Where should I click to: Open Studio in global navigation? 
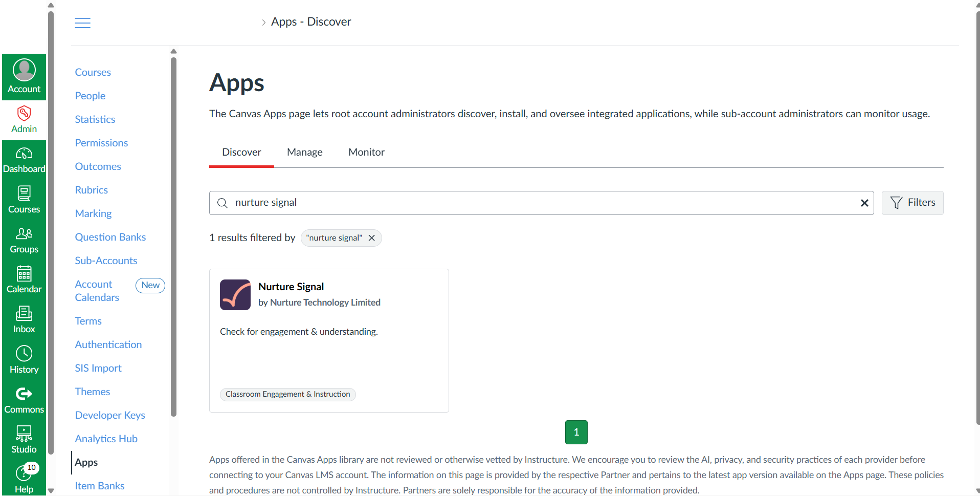pyautogui.click(x=24, y=440)
